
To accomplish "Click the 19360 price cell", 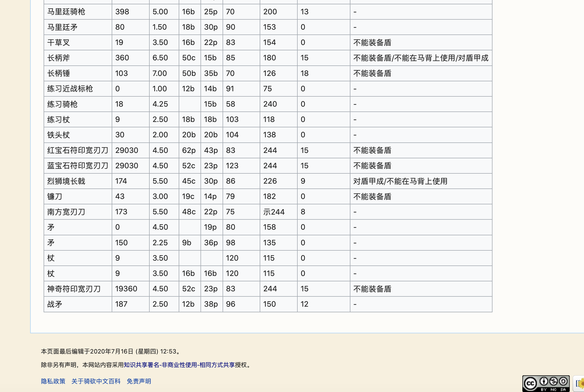I will point(131,289).
